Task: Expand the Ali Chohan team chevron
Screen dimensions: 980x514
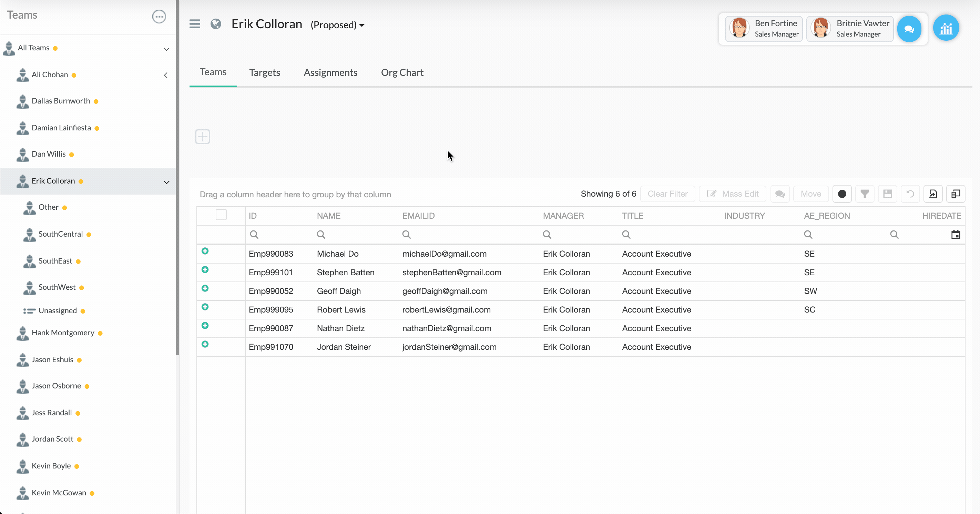Action: [166, 75]
